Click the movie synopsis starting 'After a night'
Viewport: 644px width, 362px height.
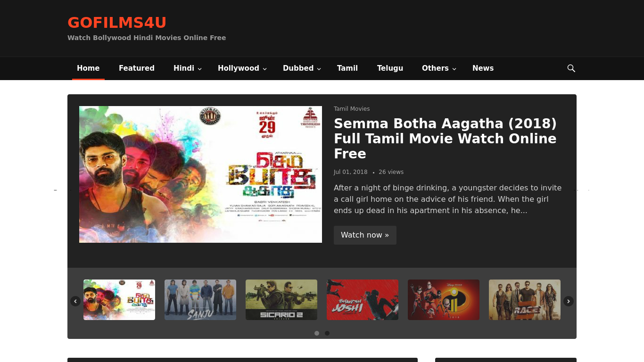(x=448, y=199)
